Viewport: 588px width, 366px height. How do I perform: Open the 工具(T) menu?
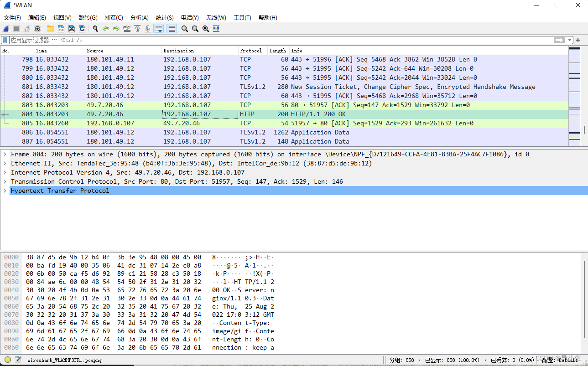coord(242,18)
